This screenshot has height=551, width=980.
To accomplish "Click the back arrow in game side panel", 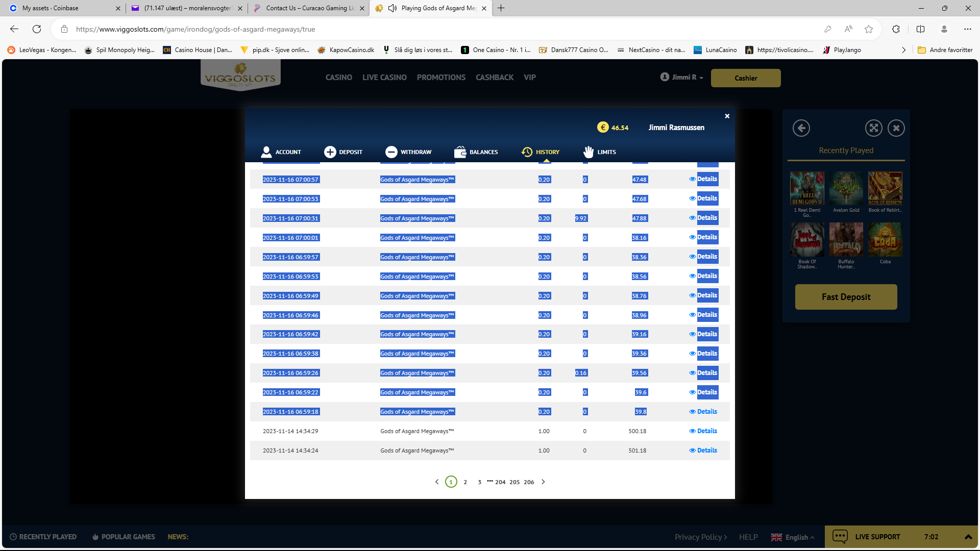I will [801, 128].
